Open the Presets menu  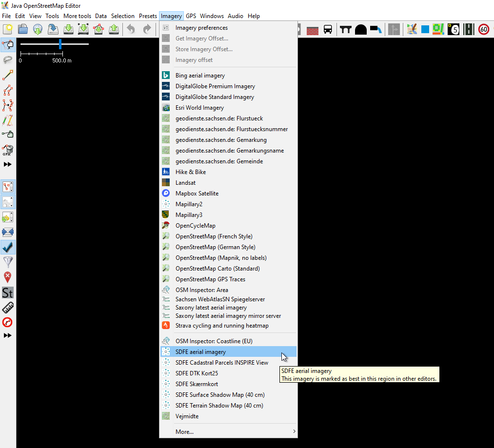[x=148, y=16]
